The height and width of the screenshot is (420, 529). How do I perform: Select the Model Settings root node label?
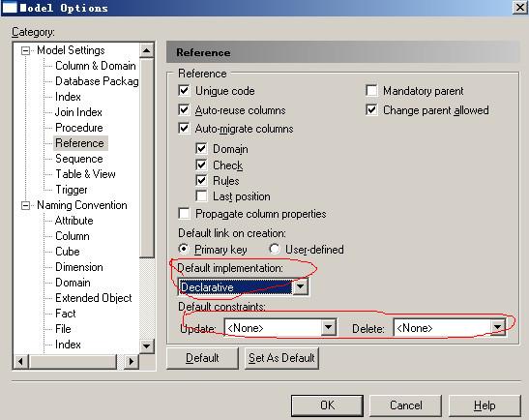click(71, 50)
